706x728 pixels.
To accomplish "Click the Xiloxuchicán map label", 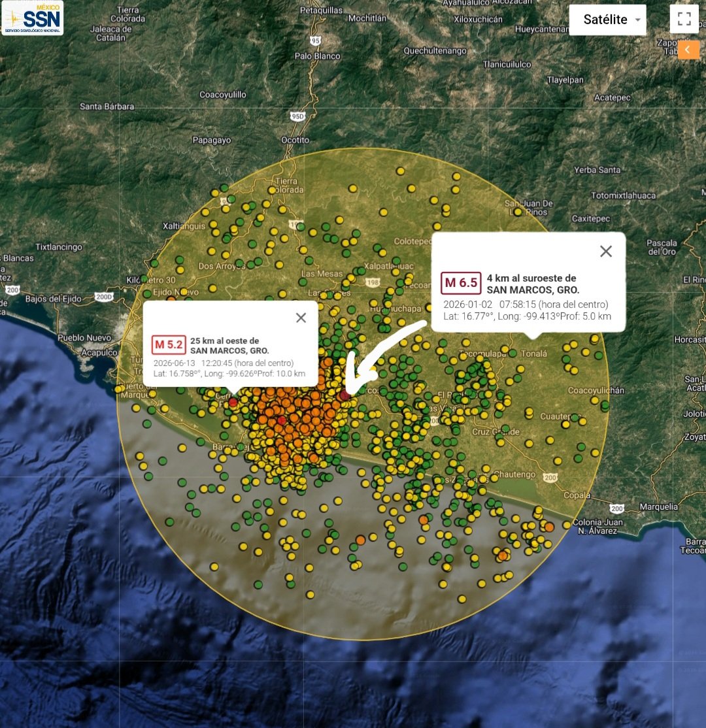I will tap(478, 19).
